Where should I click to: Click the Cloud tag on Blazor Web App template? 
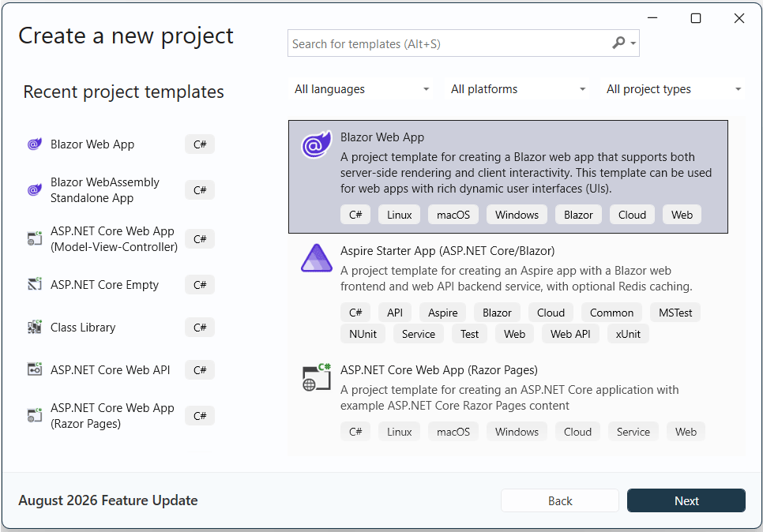pyautogui.click(x=632, y=215)
